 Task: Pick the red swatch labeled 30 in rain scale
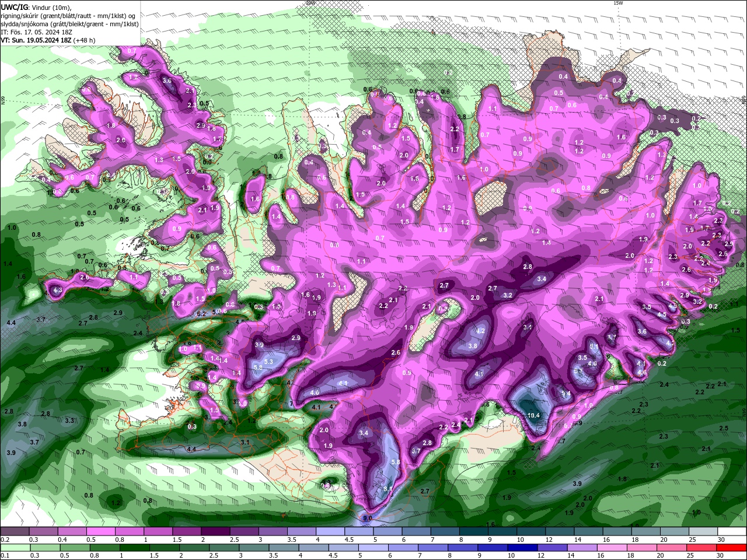click(x=732, y=548)
